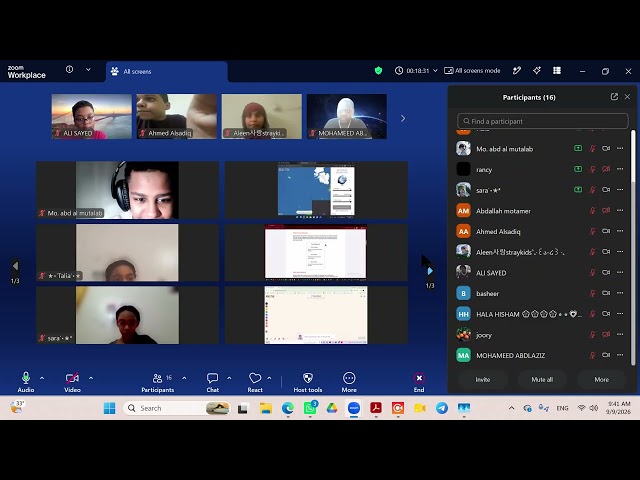Expand the Participants options caret
The width and height of the screenshot is (640, 480).
pyautogui.click(x=184, y=378)
